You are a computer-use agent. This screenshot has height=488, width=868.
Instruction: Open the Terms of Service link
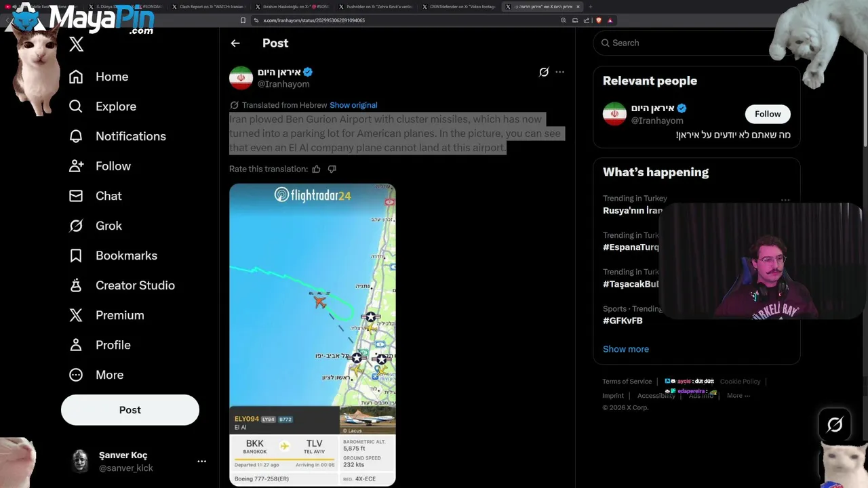(x=627, y=382)
